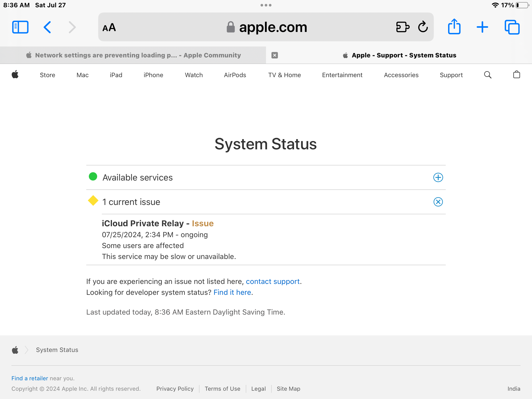Expand the Available services section
Screen dimensions: 532x399
coord(438,177)
